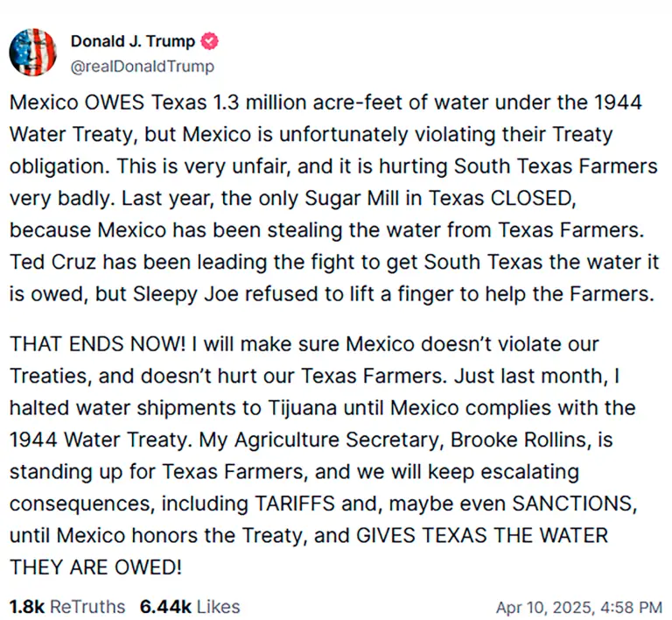Open the flag-themed profile avatar

(33, 53)
